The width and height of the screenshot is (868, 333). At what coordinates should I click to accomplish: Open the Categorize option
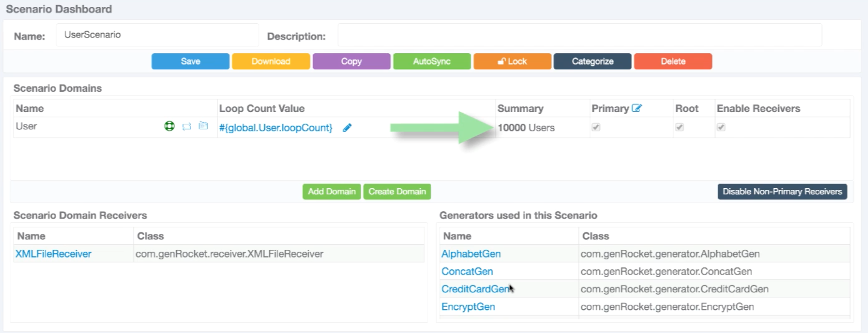(x=593, y=61)
